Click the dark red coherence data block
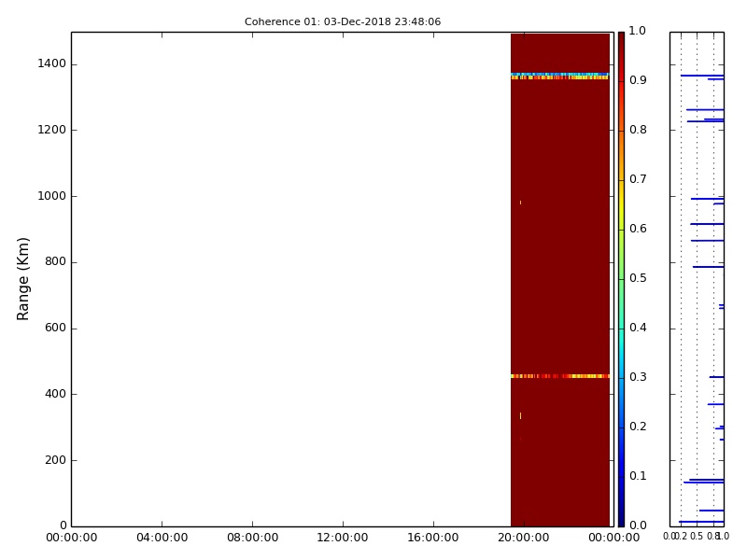Screen dimensions: 747x560 [x=560, y=279]
